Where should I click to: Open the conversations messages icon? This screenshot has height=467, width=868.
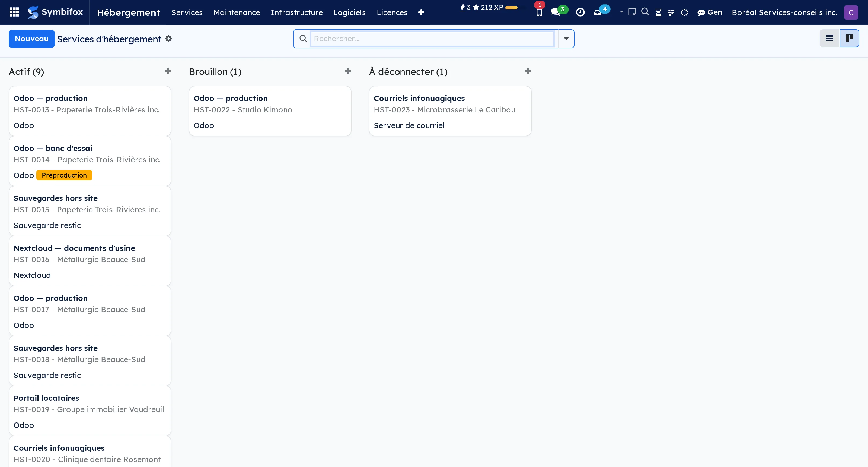click(x=555, y=12)
